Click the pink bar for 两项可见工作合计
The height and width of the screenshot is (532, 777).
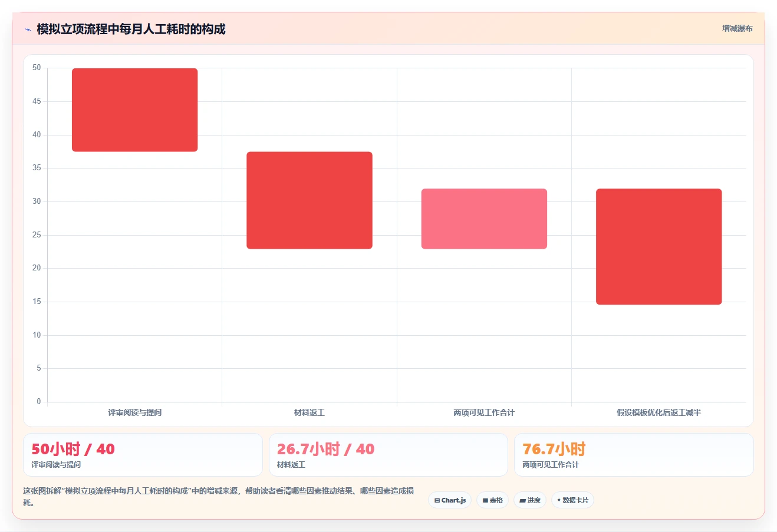pyautogui.click(x=484, y=219)
